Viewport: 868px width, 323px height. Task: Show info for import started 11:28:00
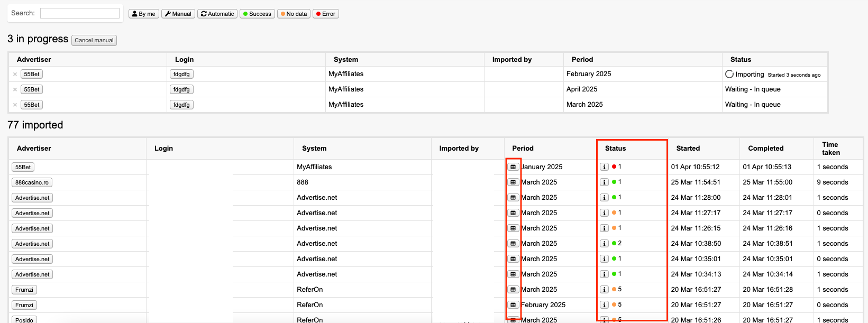pos(604,198)
